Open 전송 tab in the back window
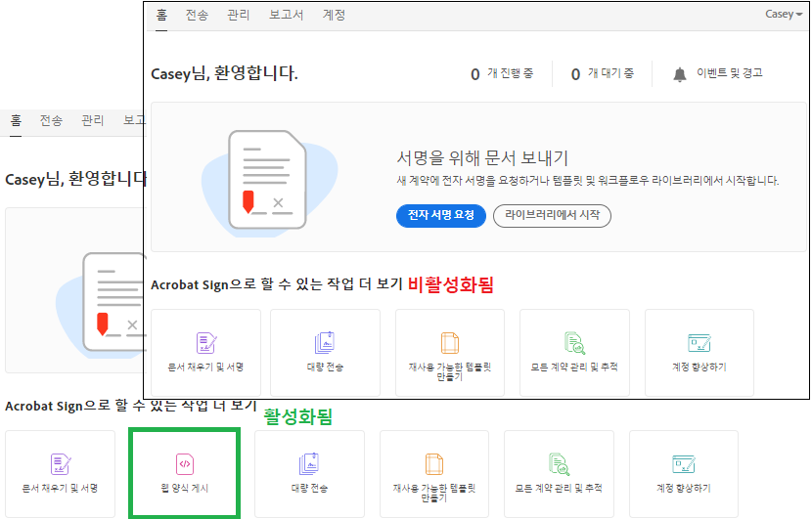This screenshot has height=519, width=812. tap(51, 120)
